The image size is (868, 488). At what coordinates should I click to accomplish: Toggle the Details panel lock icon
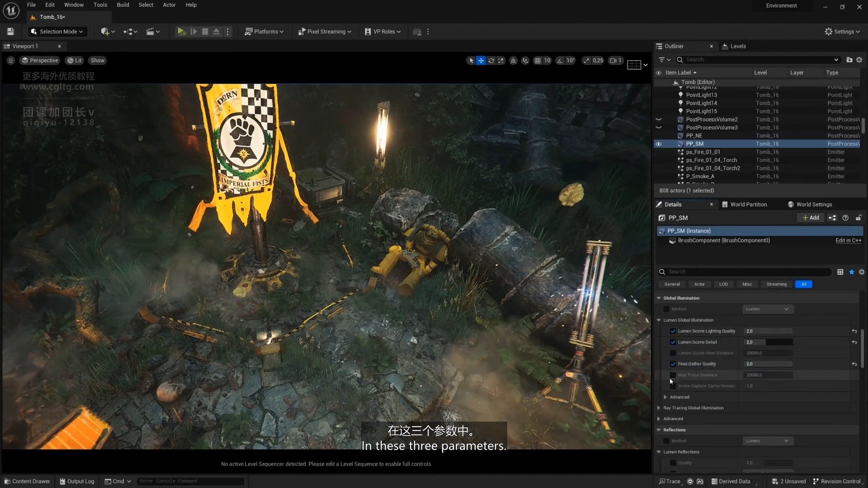click(859, 218)
